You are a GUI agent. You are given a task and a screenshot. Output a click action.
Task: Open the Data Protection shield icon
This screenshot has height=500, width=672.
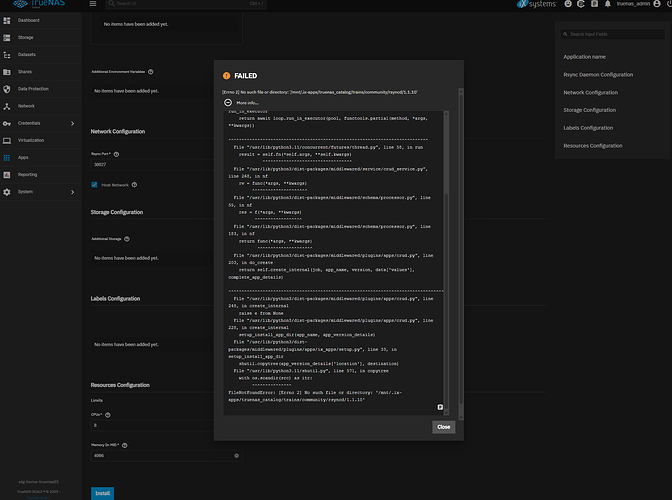tap(7, 89)
